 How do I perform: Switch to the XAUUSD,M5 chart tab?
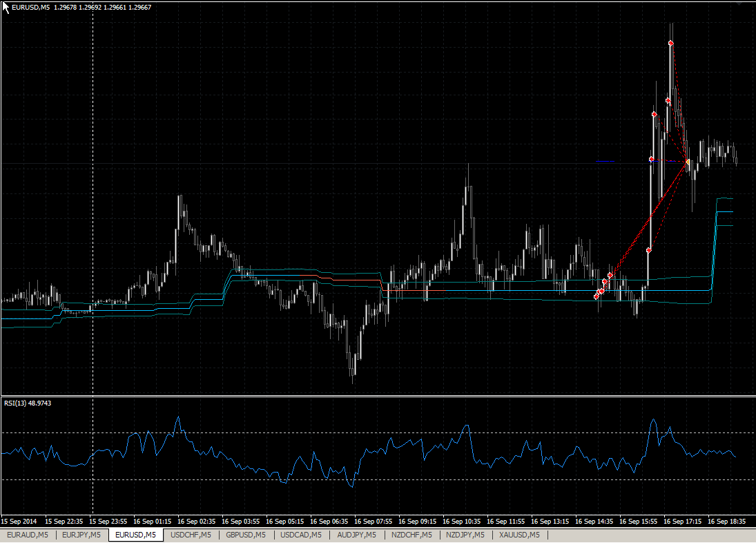pyautogui.click(x=520, y=535)
